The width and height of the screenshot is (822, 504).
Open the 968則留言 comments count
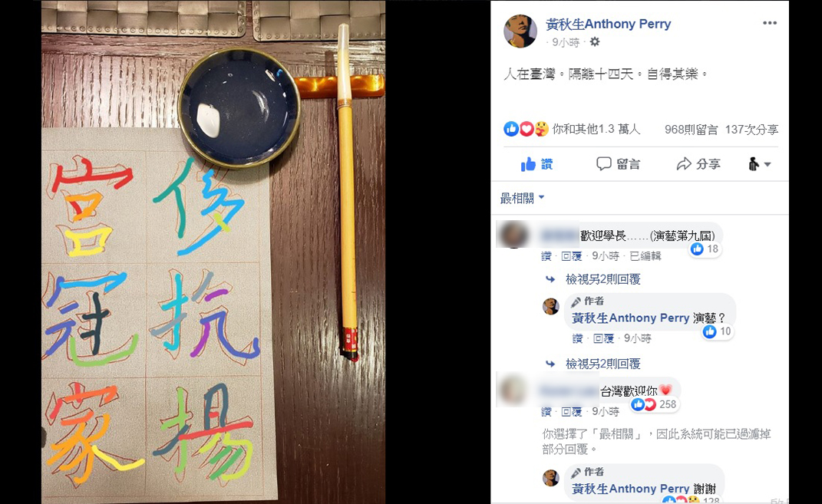(691, 130)
